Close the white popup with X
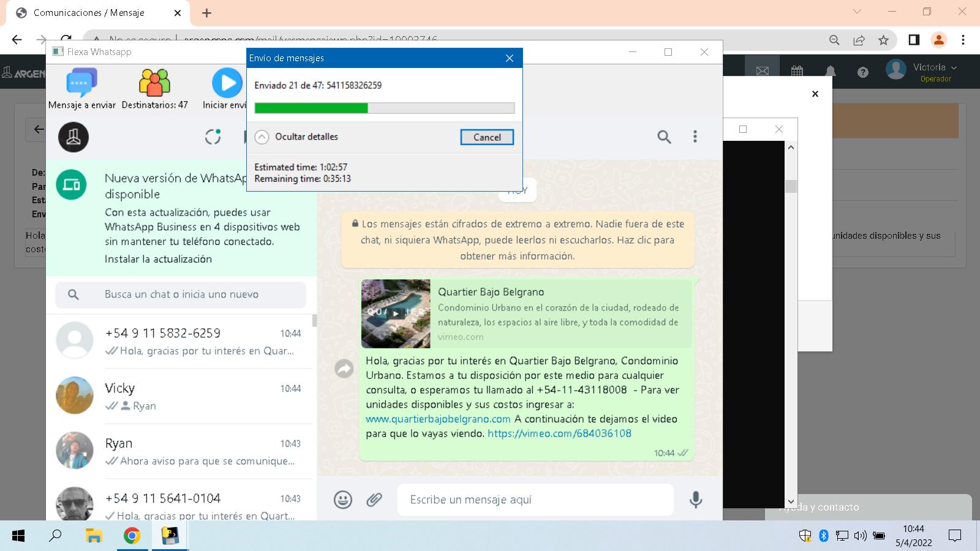 (815, 94)
